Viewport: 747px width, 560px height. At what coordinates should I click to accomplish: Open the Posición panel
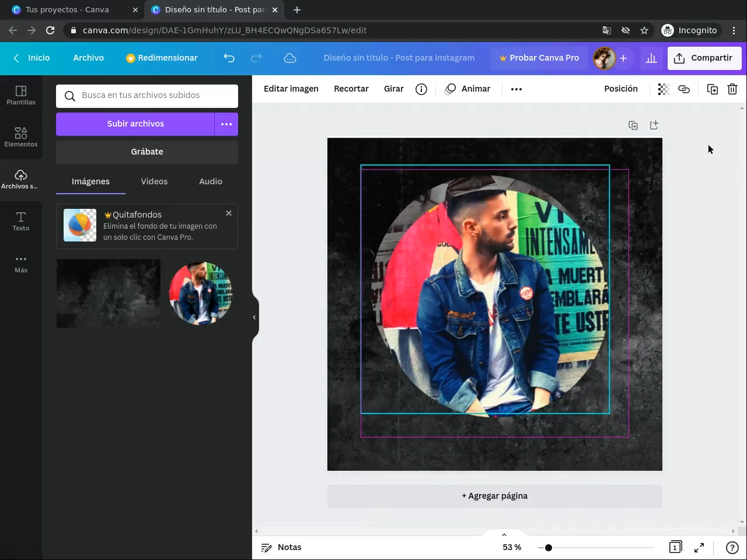[x=621, y=89]
